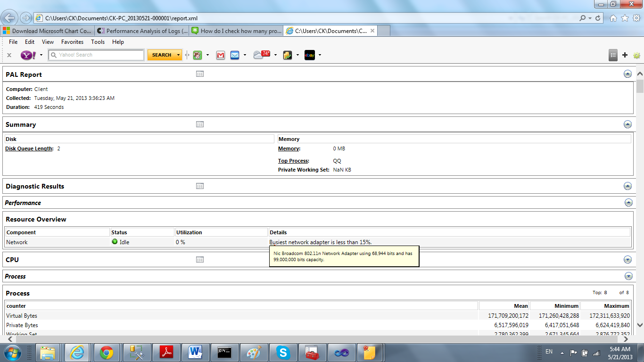Screen dimensions: 644x362
Task: Open Gmail from the Yahoo toolbar
Action: point(221,55)
